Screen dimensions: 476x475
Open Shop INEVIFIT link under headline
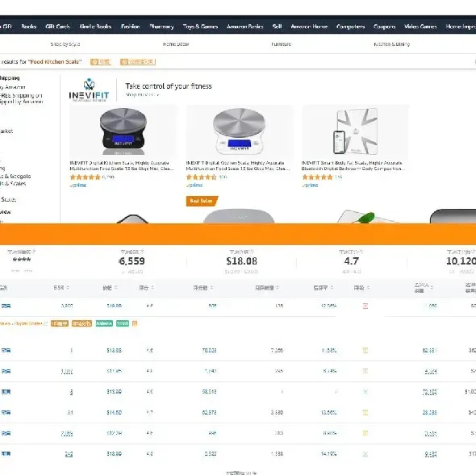(x=142, y=94)
